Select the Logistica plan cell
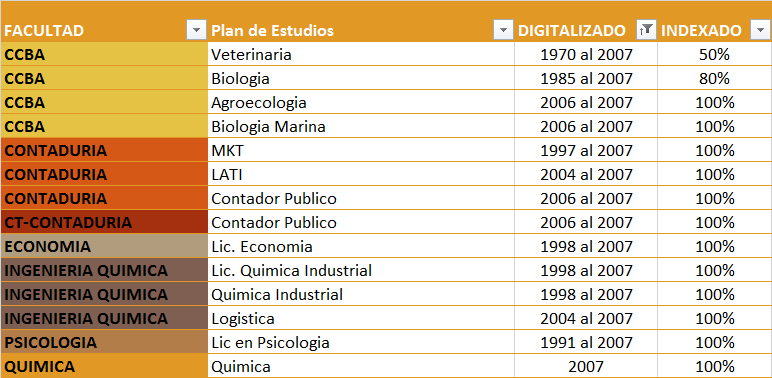This screenshot has width=772, height=378. pos(361,318)
